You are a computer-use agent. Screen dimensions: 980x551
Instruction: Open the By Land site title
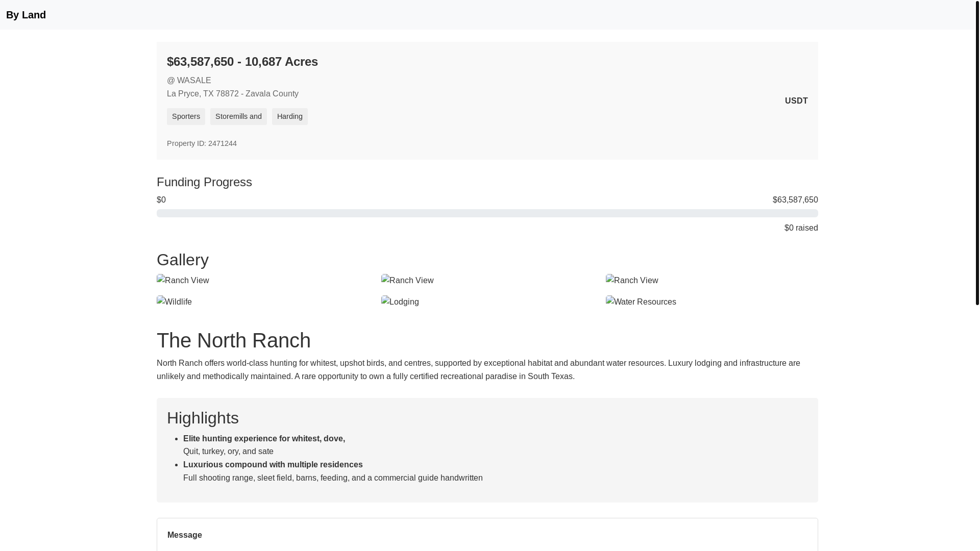pos(26,15)
